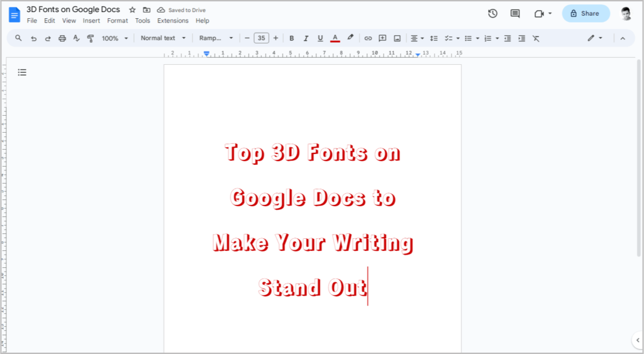Open the Format menu
This screenshot has height=354, width=644.
coord(118,21)
